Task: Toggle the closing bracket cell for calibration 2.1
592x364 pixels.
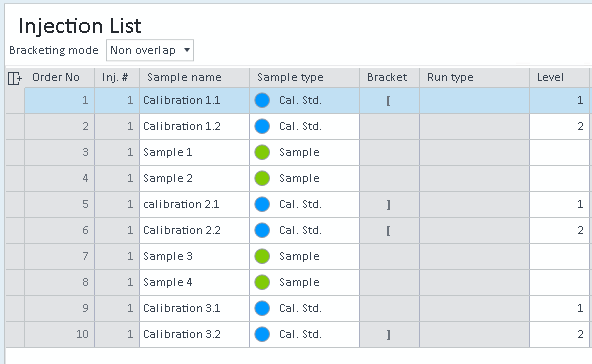Action: click(389, 204)
